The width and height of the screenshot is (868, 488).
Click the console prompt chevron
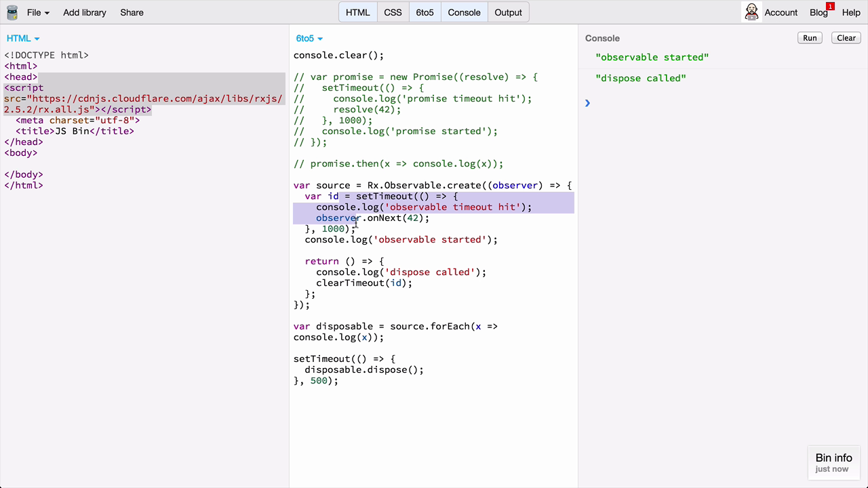tap(587, 103)
